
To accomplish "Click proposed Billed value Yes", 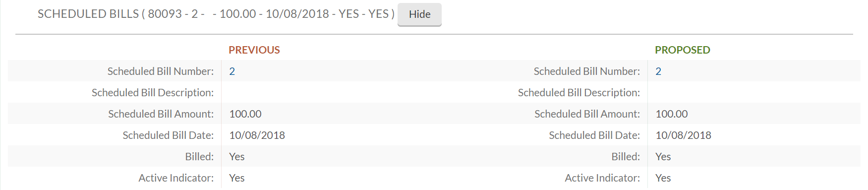I will pos(663,157).
